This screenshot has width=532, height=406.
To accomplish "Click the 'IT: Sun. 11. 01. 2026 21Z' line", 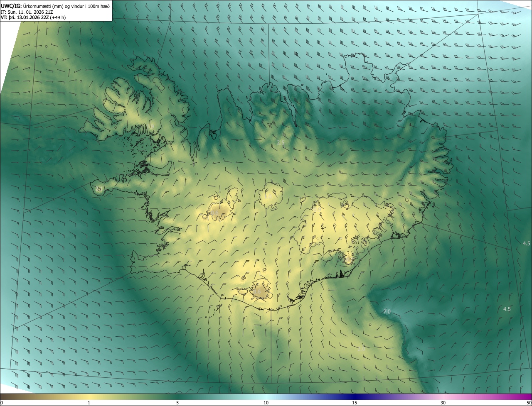I will point(27,12).
